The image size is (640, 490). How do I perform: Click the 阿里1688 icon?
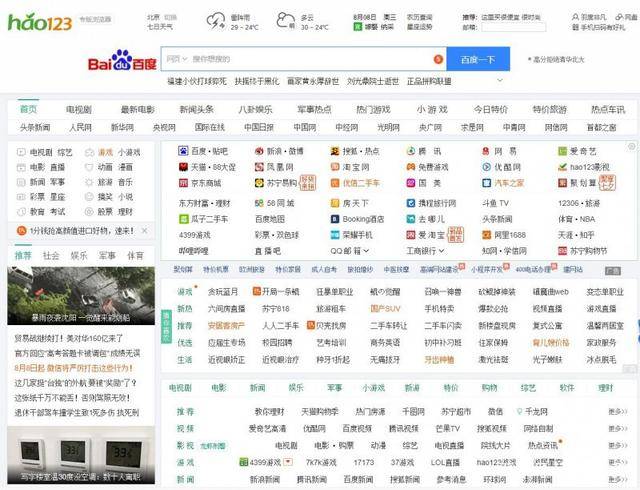click(x=486, y=235)
